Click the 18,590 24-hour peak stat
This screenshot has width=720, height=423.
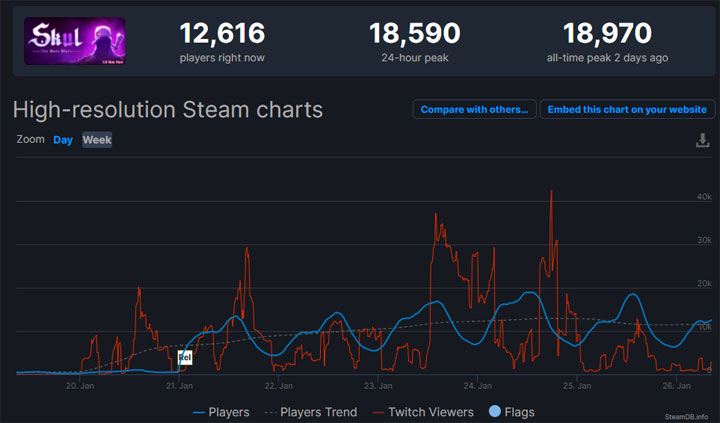(x=414, y=40)
